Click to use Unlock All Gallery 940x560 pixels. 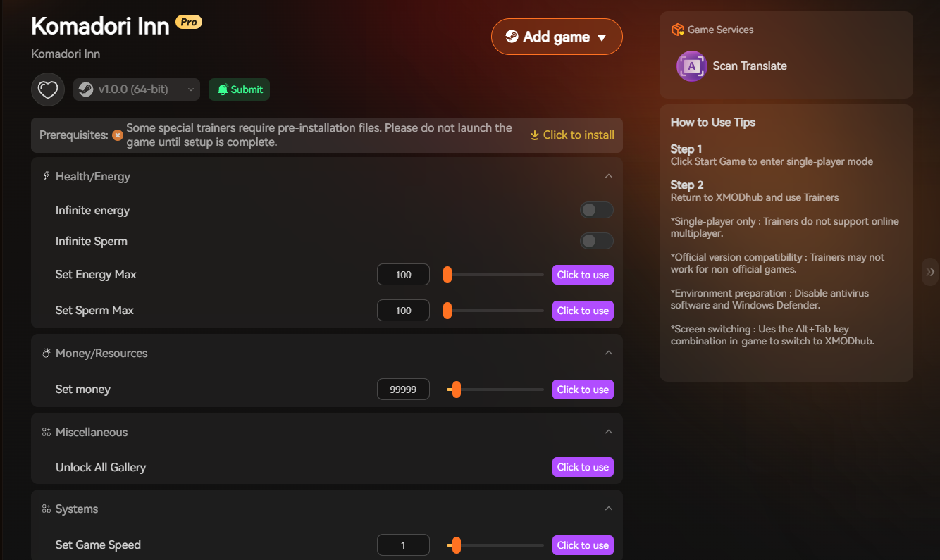click(583, 467)
